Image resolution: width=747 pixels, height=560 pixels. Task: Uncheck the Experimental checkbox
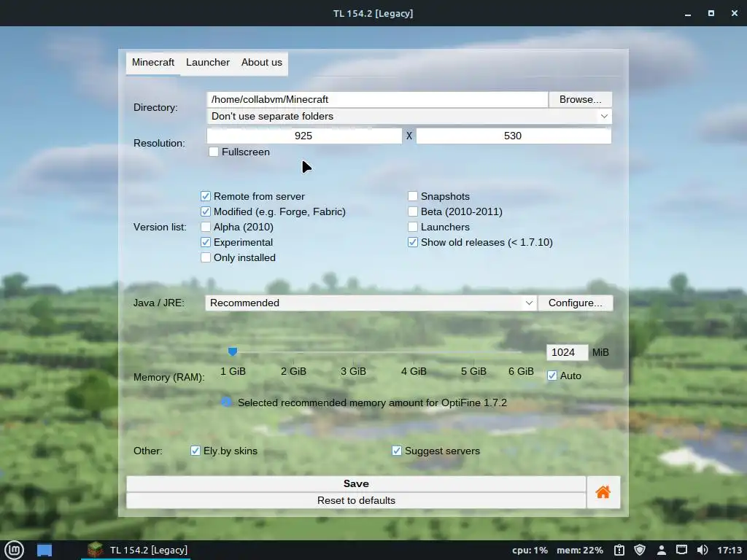pyautogui.click(x=205, y=242)
